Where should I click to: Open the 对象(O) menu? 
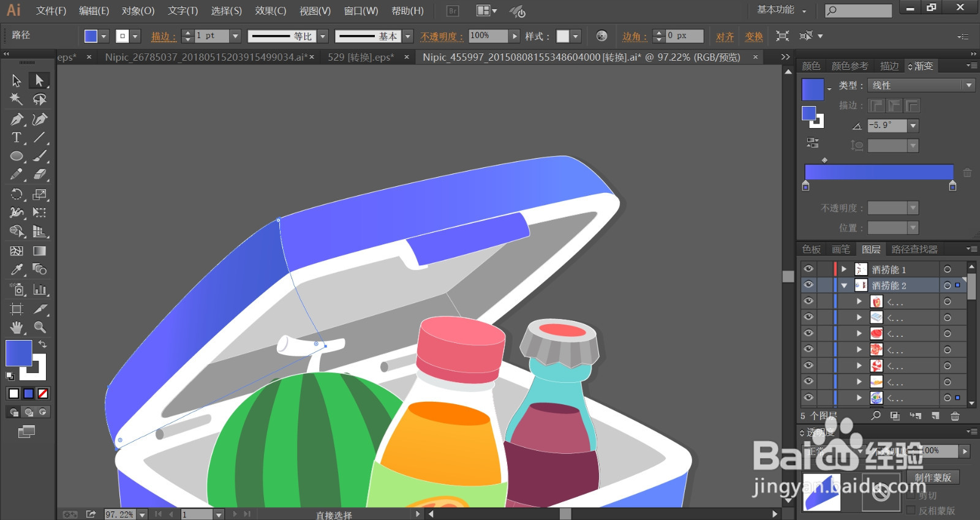coord(138,11)
